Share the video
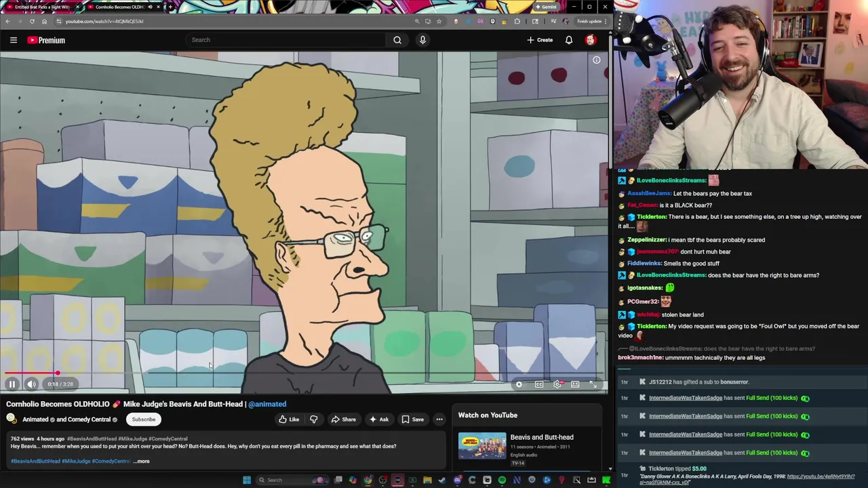The width and height of the screenshot is (868, 488). tap(343, 420)
